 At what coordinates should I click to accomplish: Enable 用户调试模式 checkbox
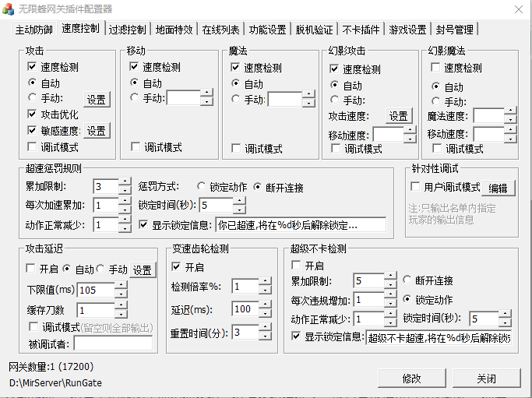(416, 187)
